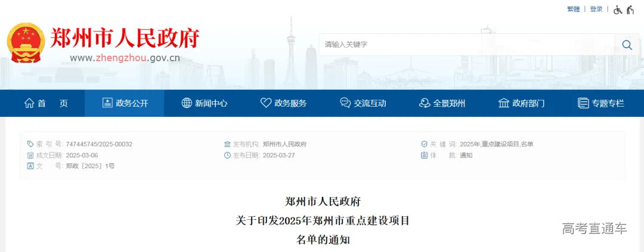Go to 政府部门 departments
The height and width of the screenshot is (252, 644).
(x=521, y=103)
